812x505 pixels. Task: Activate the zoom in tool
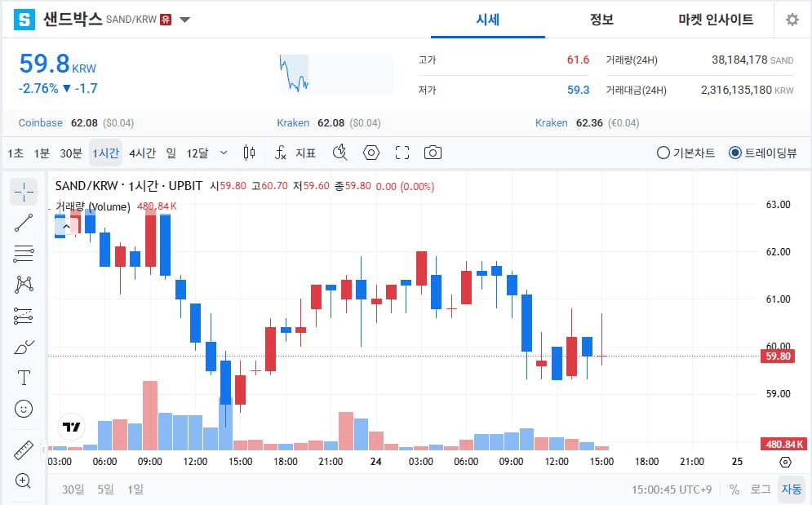point(23,481)
